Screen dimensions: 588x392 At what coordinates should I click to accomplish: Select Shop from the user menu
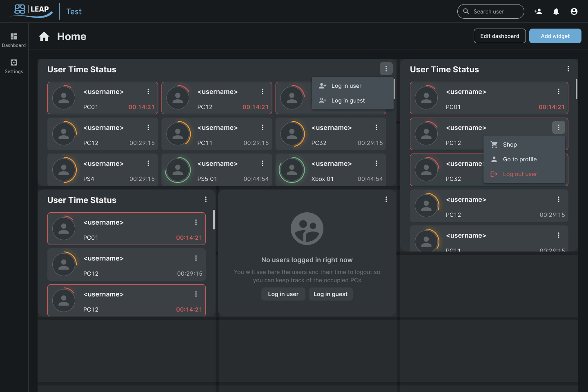pos(510,145)
